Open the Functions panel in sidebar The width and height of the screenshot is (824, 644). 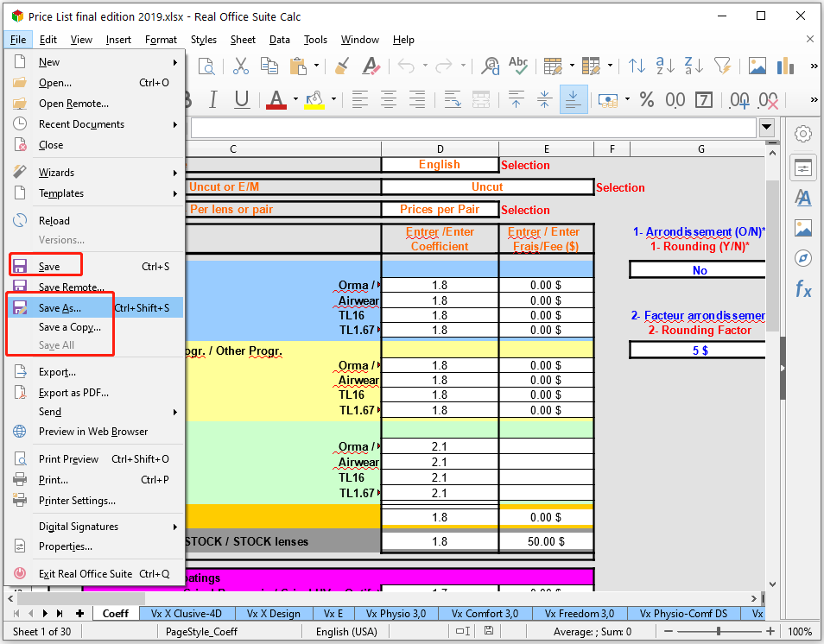click(x=803, y=289)
